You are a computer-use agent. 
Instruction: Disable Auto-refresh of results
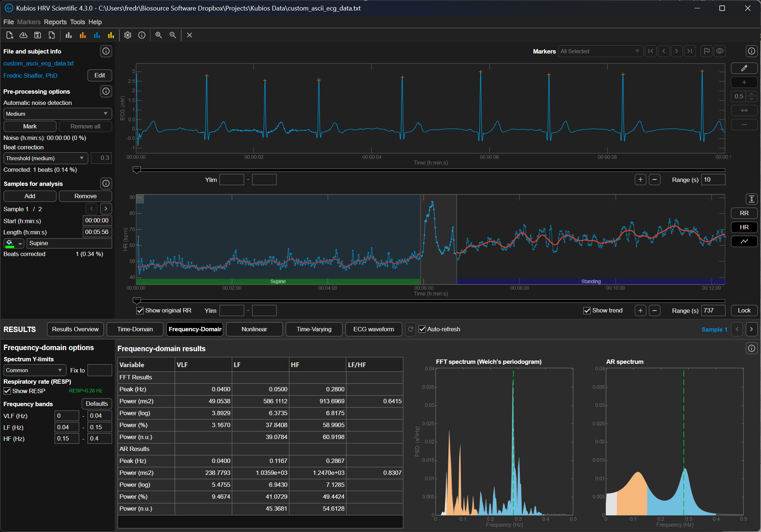(x=422, y=329)
